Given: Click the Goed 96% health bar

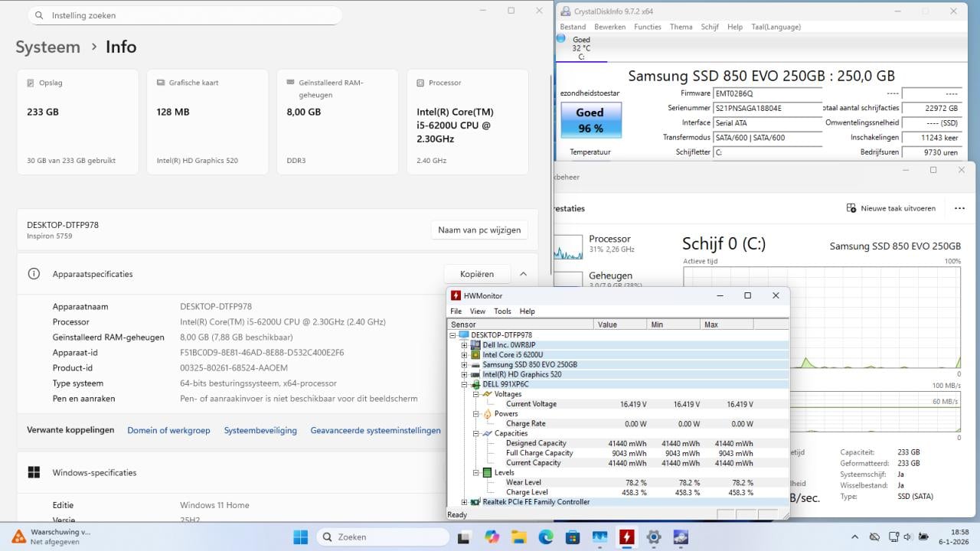Looking at the screenshot, I should (x=590, y=120).
